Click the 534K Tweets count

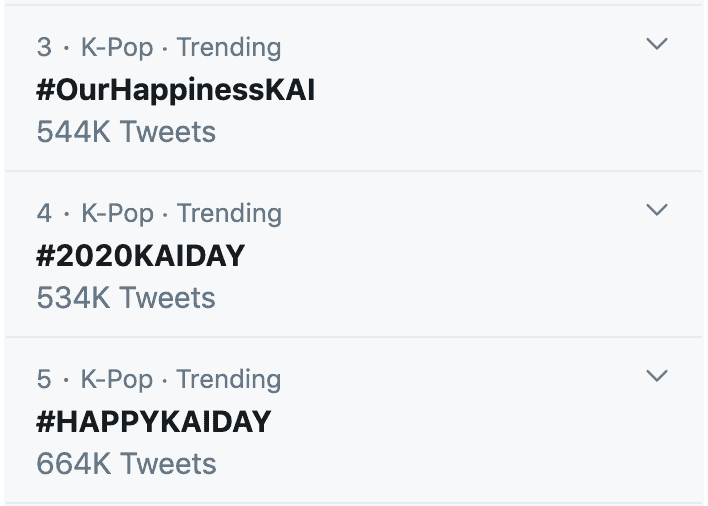tap(126, 298)
